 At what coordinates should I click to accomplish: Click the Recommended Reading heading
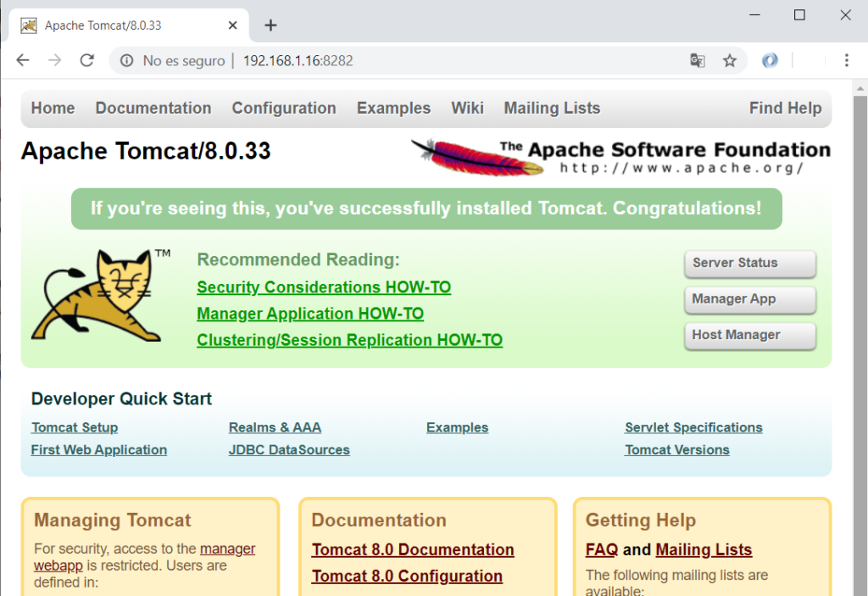click(x=298, y=259)
